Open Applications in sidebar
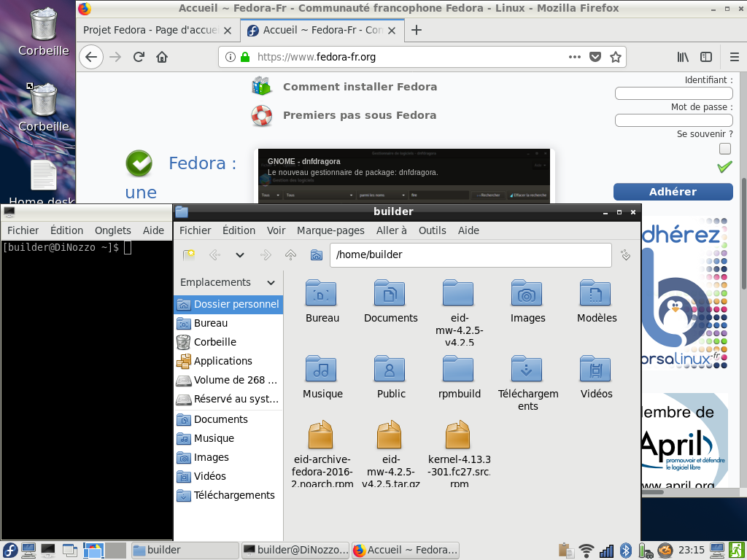The height and width of the screenshot is (560, 747). pyautogui.click(x=228, y=361)
